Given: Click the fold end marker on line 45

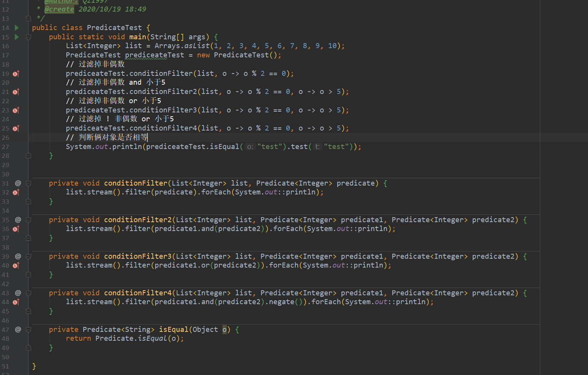Looking at the screenshot, I should [x=28, y=311].
